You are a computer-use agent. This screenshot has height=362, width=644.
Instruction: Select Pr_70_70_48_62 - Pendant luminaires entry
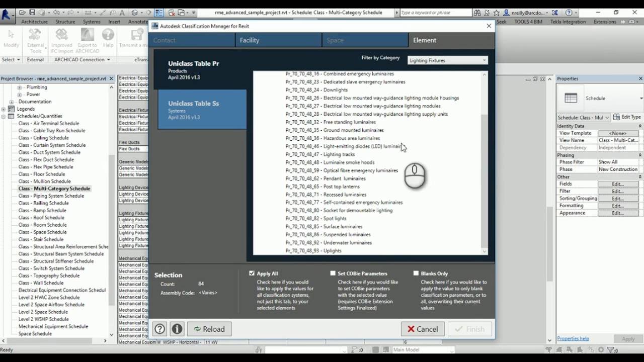pos(326,178)
